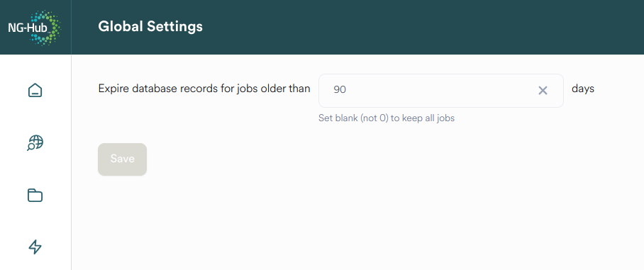Click the 'days' unit label

[x=583, y=89]
